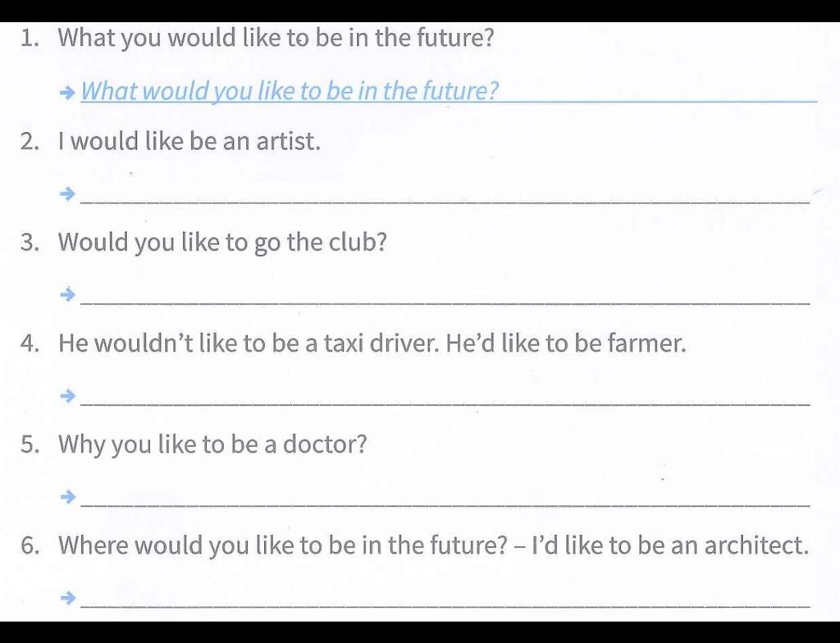
Task: Click the blue arrow under sentence 6
Action: [67, 597]
